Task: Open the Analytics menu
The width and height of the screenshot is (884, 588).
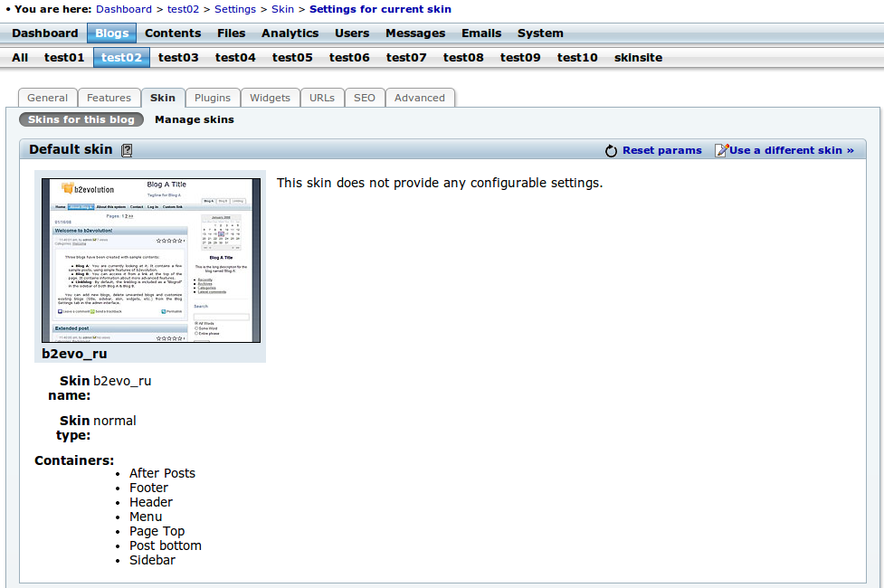Action: (x=290, y=33)
